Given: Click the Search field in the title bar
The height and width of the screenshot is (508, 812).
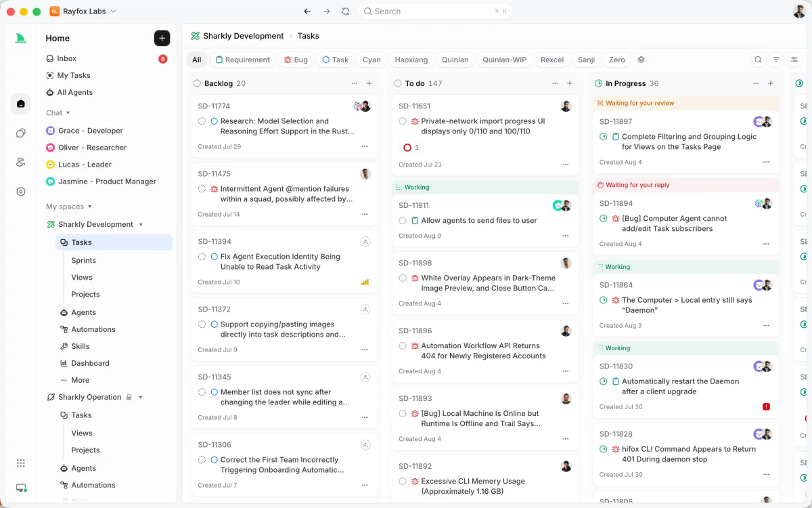Looking at the screenshot, I should tap(435, 12).
